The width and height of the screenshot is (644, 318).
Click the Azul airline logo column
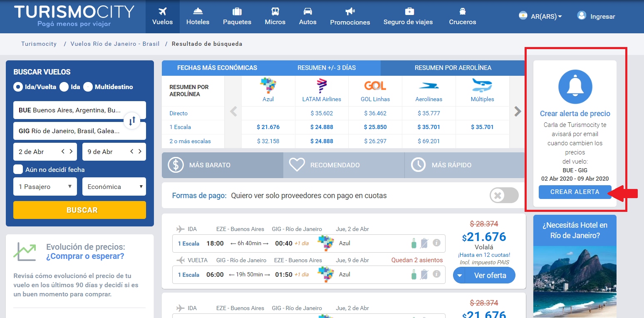[x=268, y=86]
